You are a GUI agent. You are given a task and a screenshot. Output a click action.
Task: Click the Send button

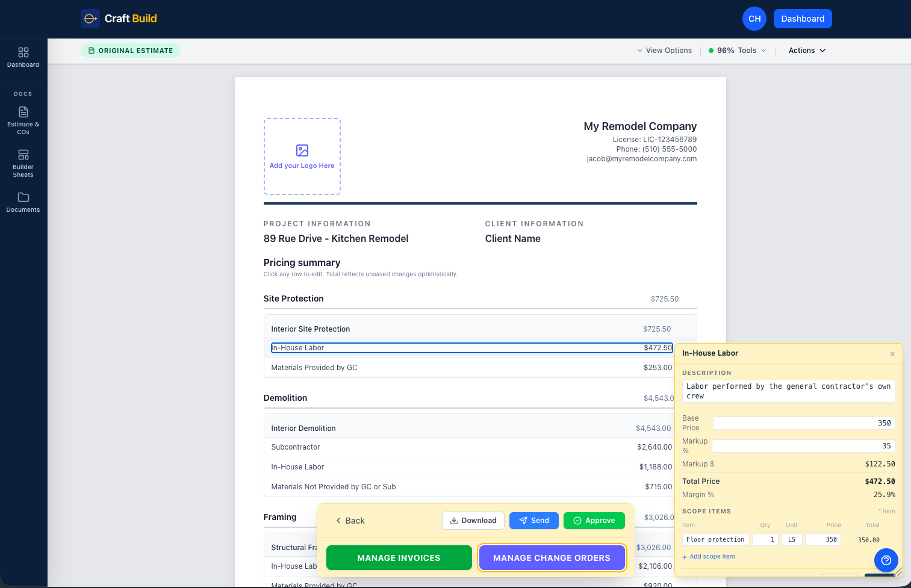point(534,521)
